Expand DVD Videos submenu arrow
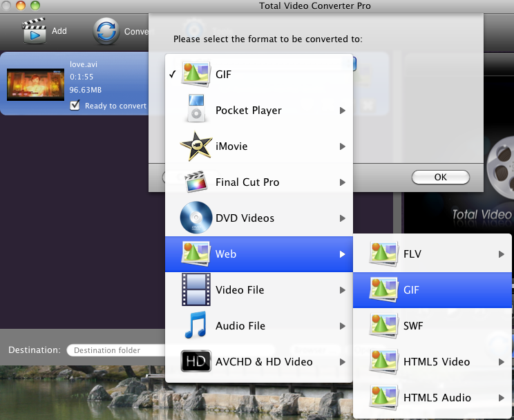The width and height of the screenshot is (514, 420). click(343, 218)
